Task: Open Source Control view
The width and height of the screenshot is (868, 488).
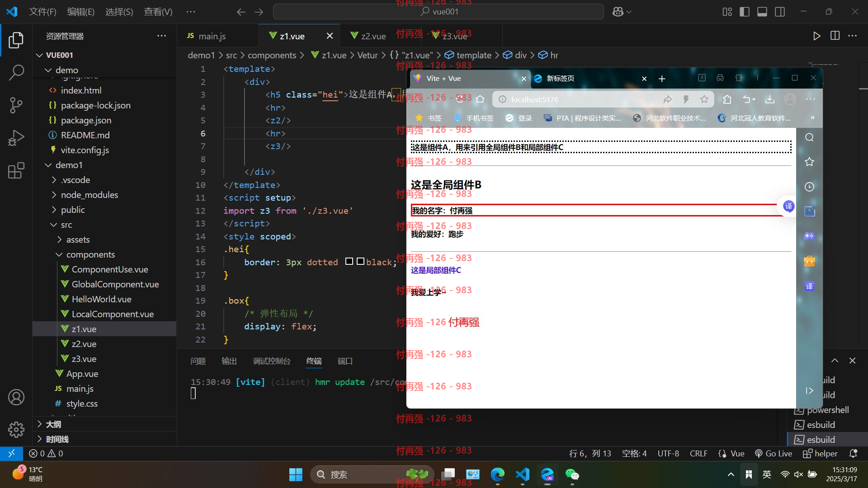Action: (16, 105)
